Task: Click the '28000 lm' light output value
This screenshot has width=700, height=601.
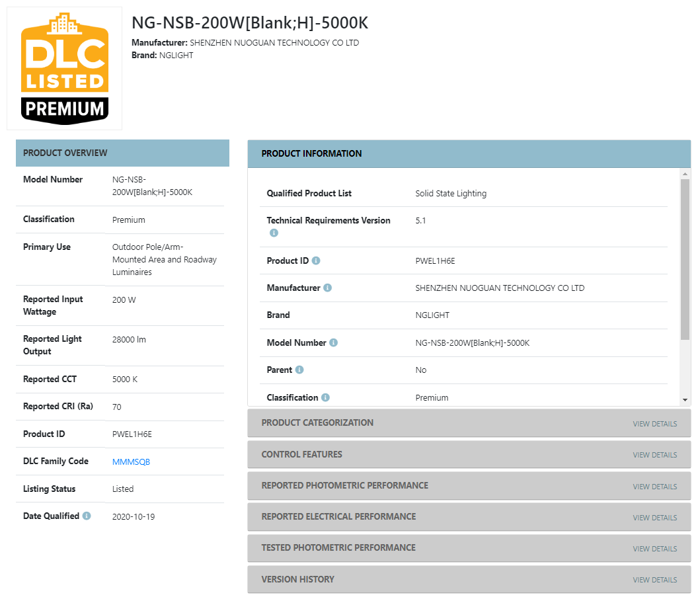Action: click(x=129, y=340)
